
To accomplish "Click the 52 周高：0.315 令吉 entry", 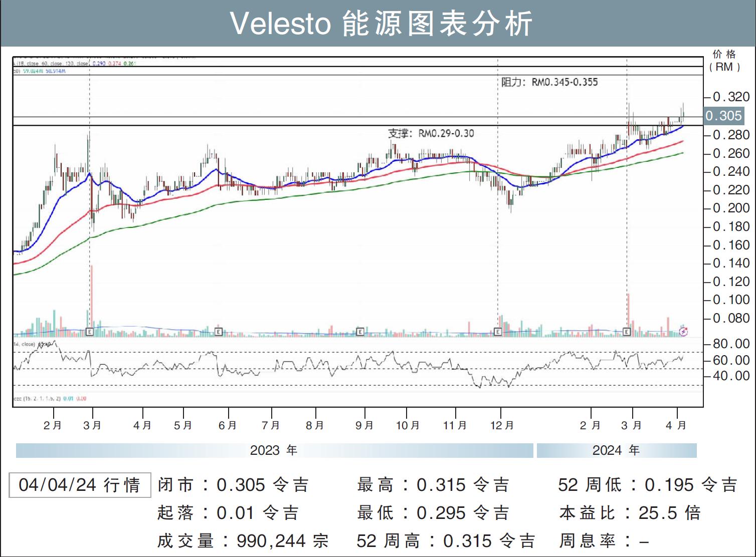I will point(446,541).
